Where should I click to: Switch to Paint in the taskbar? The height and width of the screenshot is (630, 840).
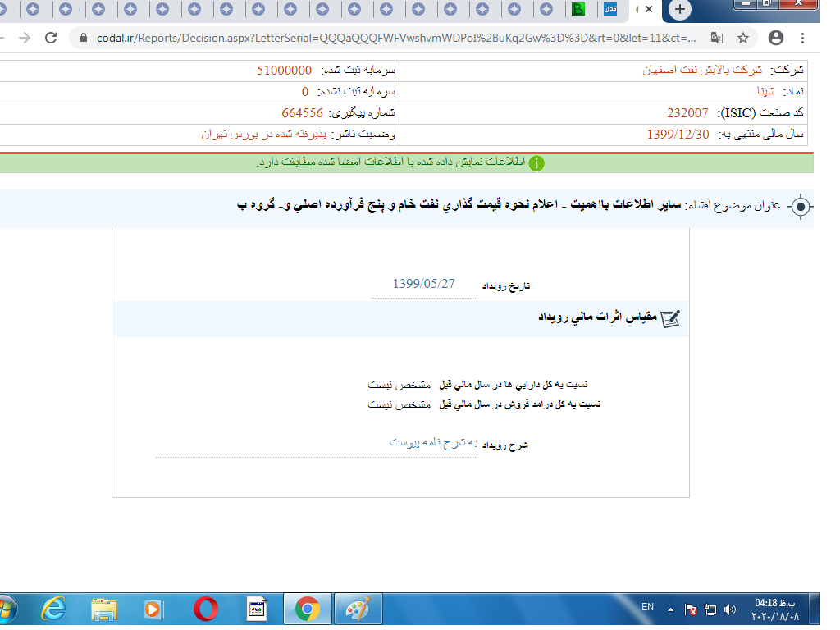coord(358,609)
